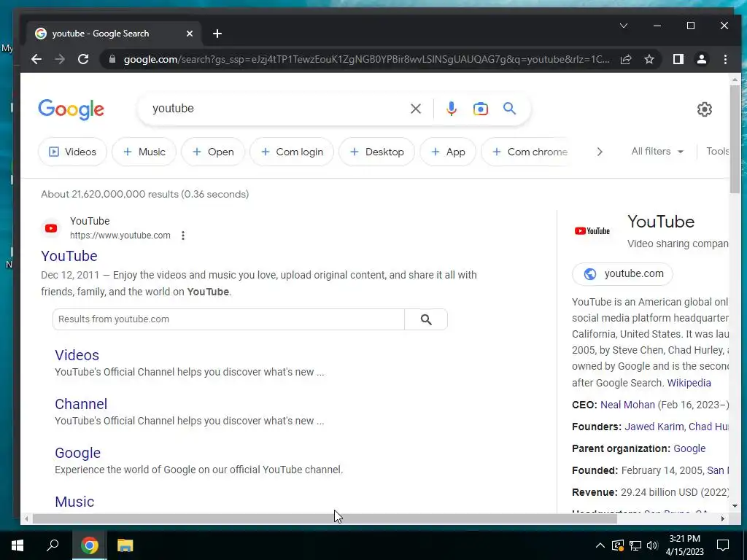Click the vertical scrollbar down arrow
747x560 pixels.
pyautogui.click(x=735, y=506)
